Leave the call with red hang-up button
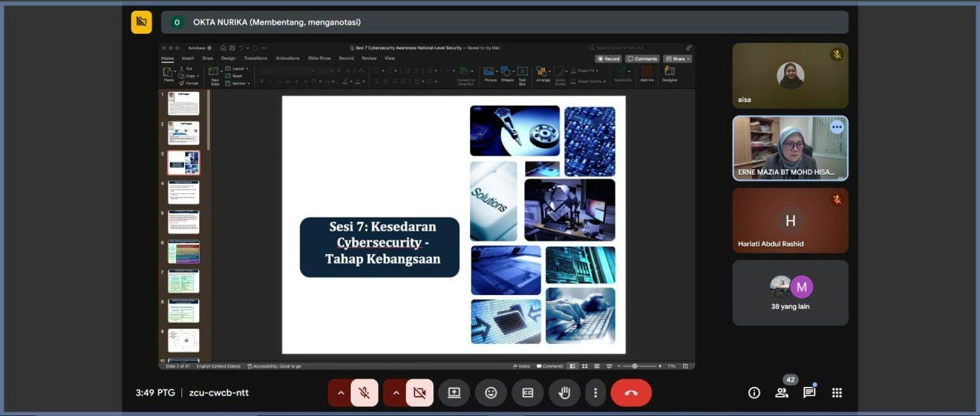 pos(631,393)
